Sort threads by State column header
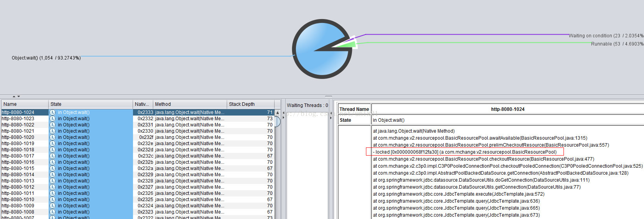This screenshot has height=219, width=644. [x=91, y=104]
